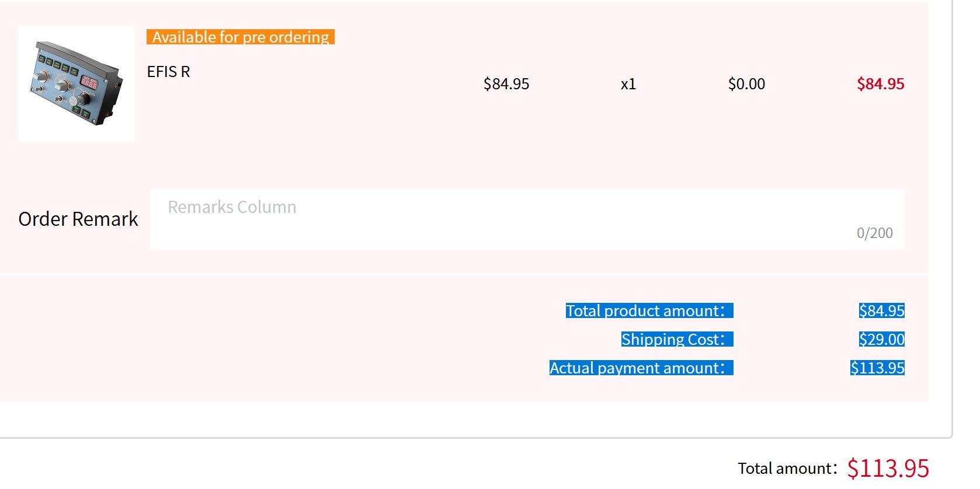The width and height of the screenshot is (980, 489).
Task: Click the 0/200 character counter
Action: click(x=875, y=233)
